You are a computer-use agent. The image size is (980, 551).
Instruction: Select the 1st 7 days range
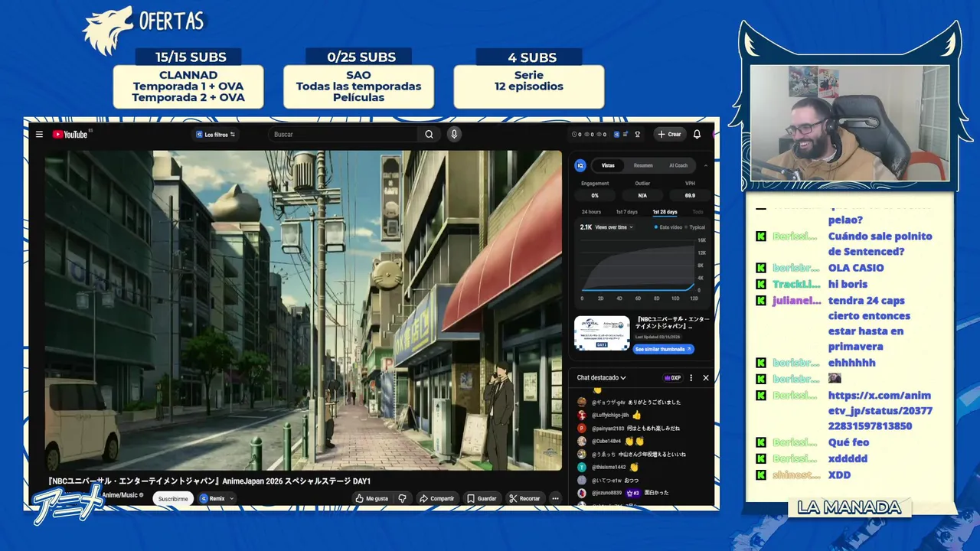626,212
